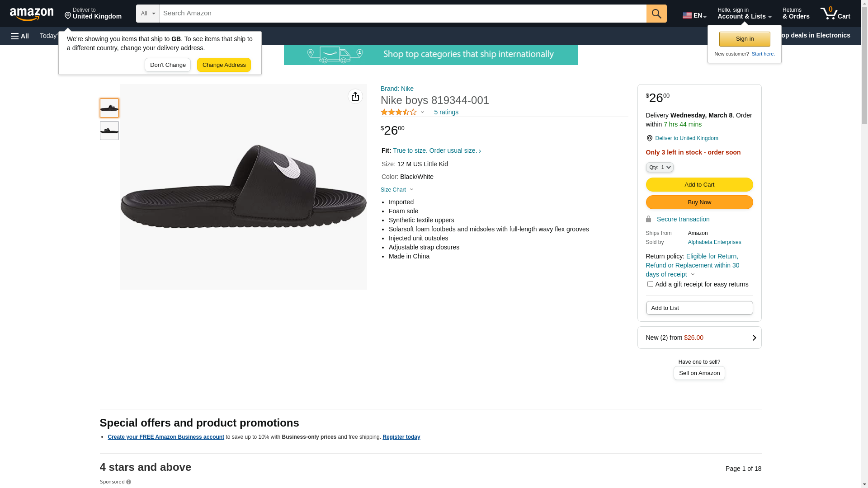Click the share icon on product image
Image resolution: width=868 pixels, height=488 pixels.
click(x=355, y=96)
